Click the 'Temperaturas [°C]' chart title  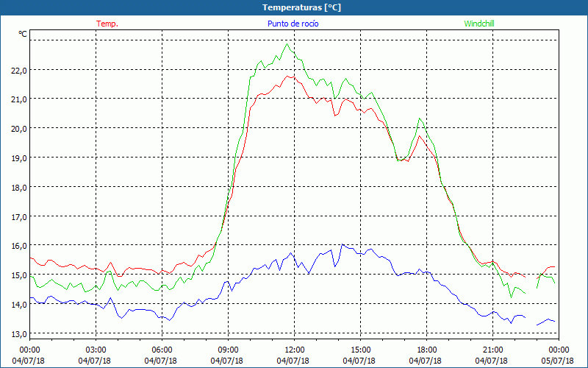[x=301, y=7]
